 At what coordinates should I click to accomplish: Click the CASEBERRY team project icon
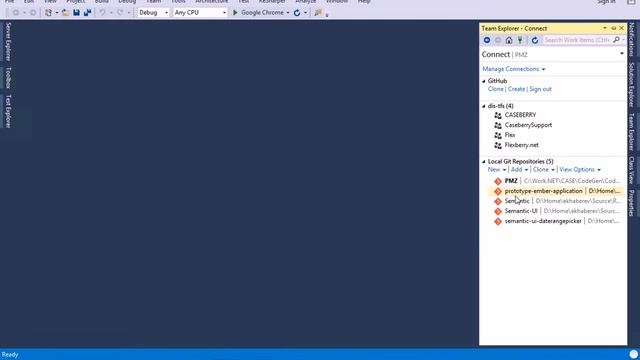click(498, 115)
